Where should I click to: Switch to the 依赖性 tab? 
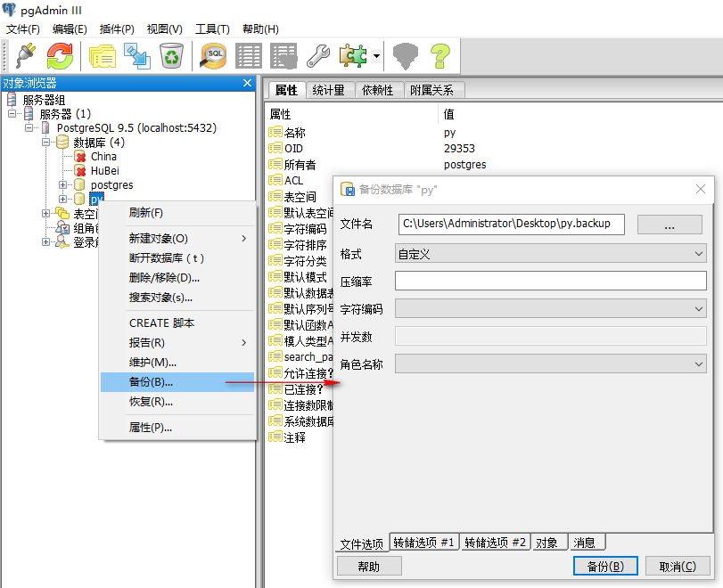click(379, 90)
